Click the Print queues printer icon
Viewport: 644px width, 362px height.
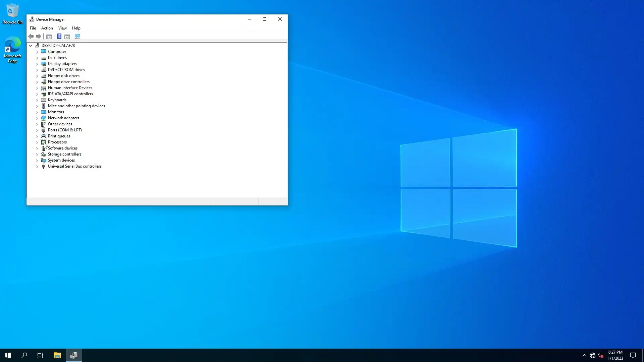tap(44, 136)
